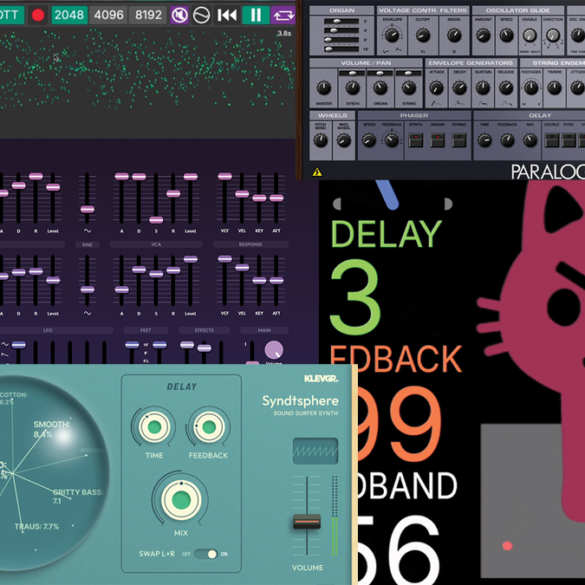Select the 2048 buffer size
585x585 pixels.
coord(69,15)
